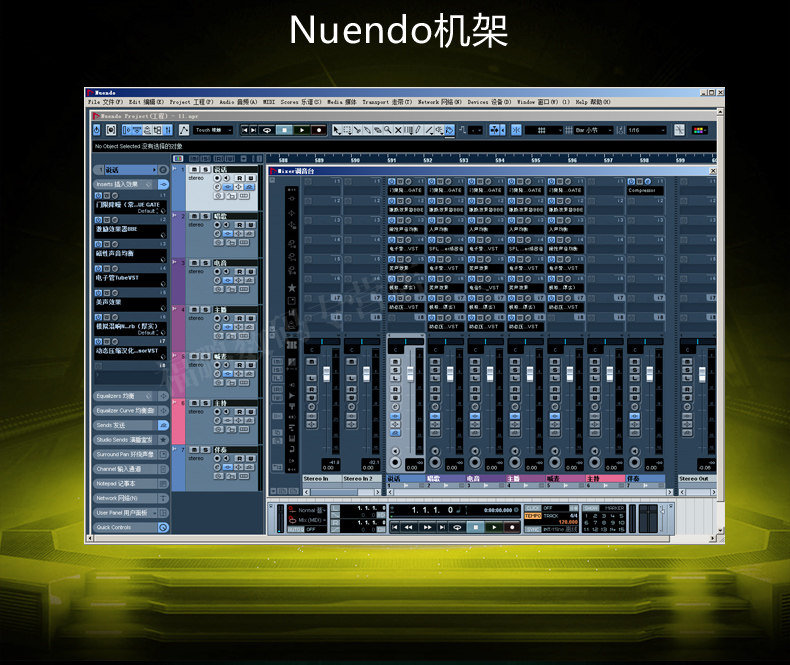Click Rewind in the transport panel
Image resolution: width=790 pixels, height=665 pixels.
(x=409, y=527)
